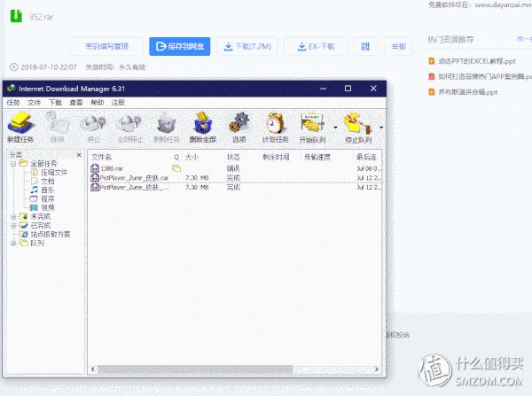Collapse the 全部任务 tree node

[13, 164]
